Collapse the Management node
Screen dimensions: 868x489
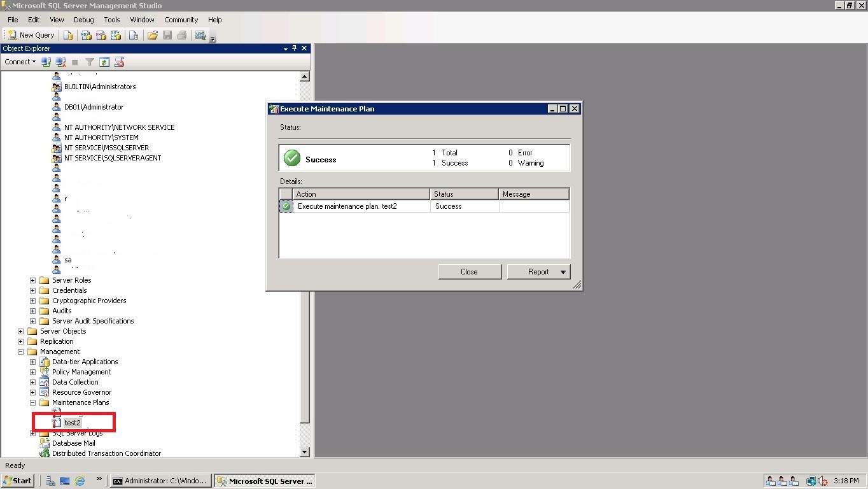[x=20, y=351]
